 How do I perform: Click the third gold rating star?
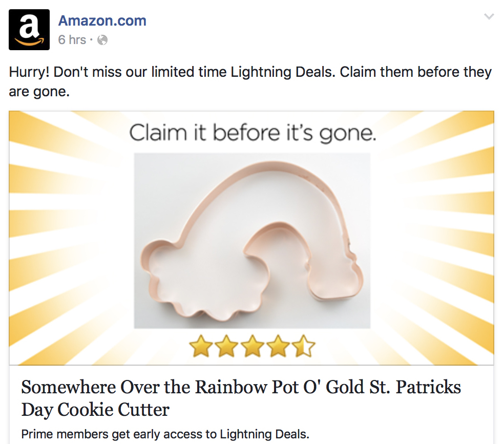(x=252, y=346)
